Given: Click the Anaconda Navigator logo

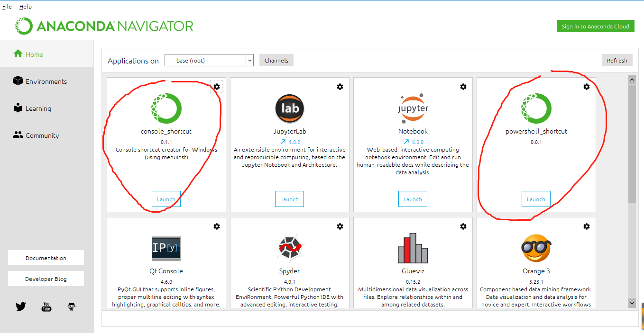Looking at the screenshot, I should pyautogui.click(x=104, y=26).
